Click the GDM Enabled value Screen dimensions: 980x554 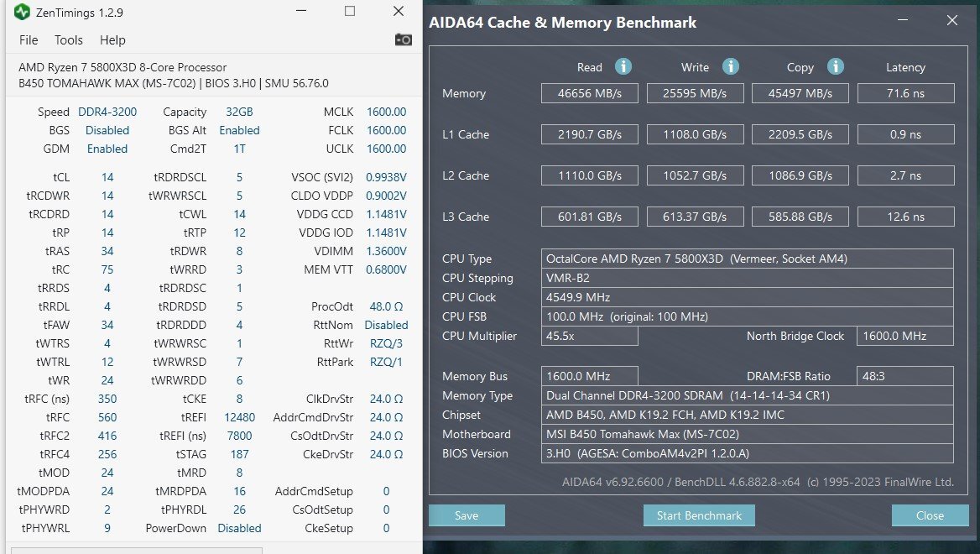tap(107, 149)
